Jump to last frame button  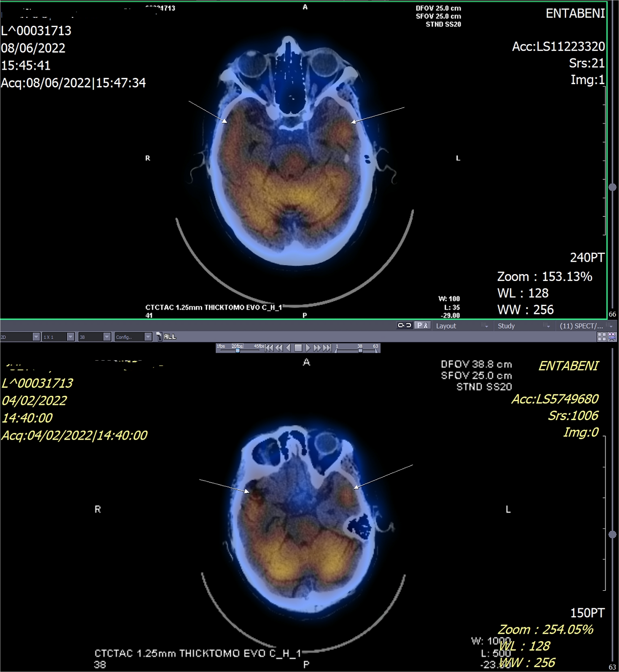pyautogui.click(x=327, y=348)
